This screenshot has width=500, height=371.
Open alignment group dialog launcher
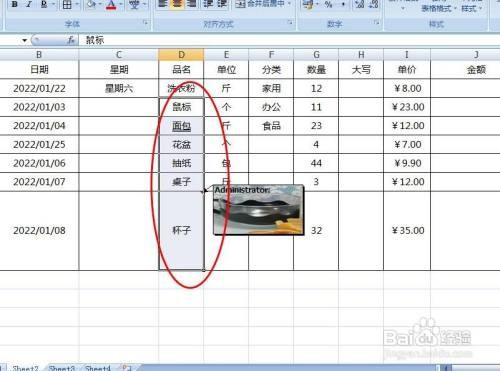click(x=290, y=23)
